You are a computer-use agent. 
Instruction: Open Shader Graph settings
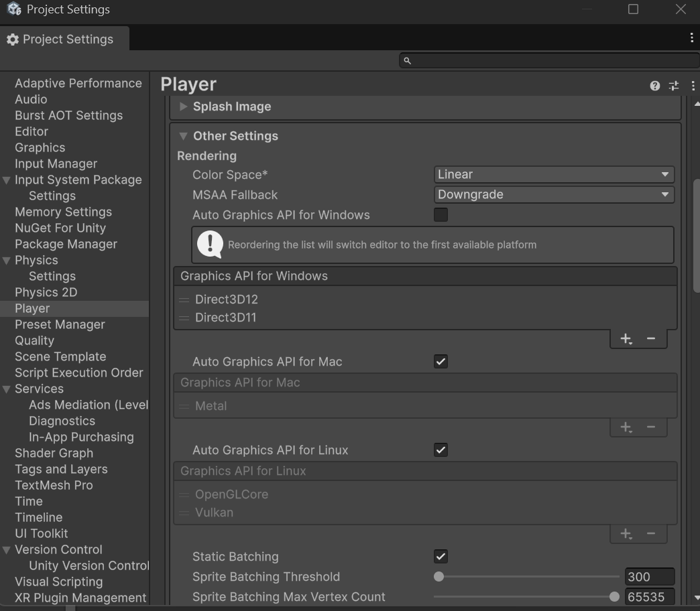pos(54,453)
